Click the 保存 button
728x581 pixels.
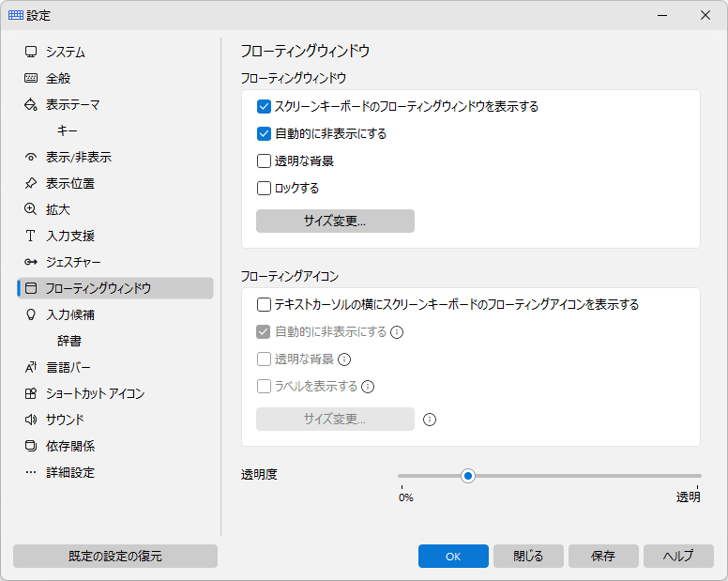point(603,557)
